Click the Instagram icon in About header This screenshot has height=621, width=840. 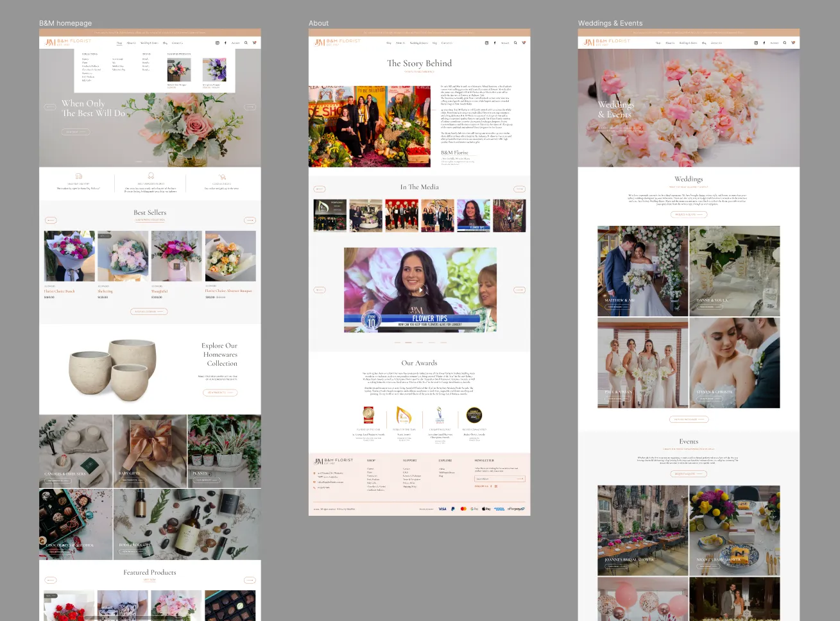pyautogui.click(x=486, y=43)
